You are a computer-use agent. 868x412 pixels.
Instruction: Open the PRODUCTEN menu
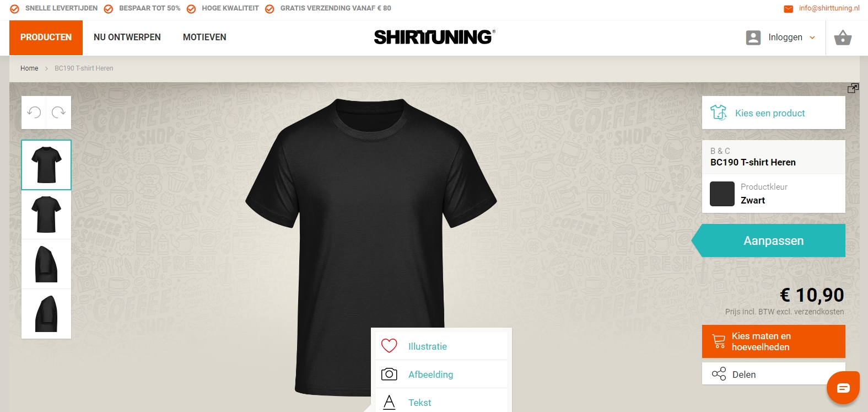click(46, 38)
